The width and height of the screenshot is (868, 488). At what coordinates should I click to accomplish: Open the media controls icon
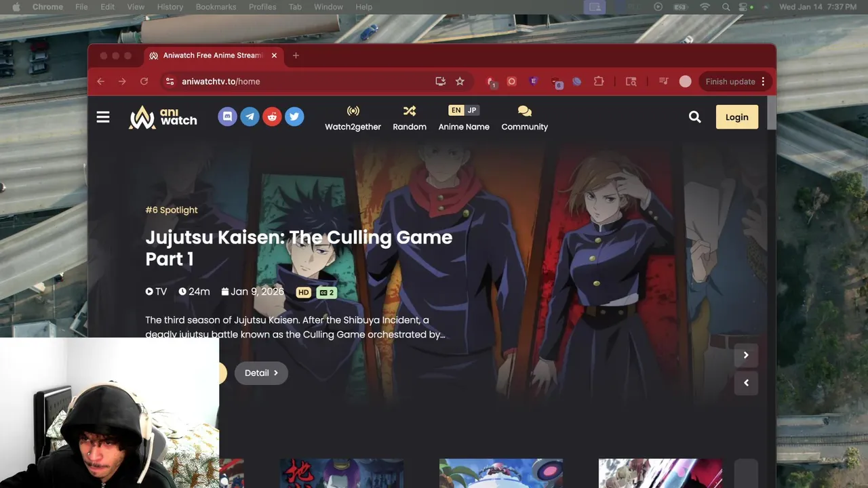click(664, 81)
